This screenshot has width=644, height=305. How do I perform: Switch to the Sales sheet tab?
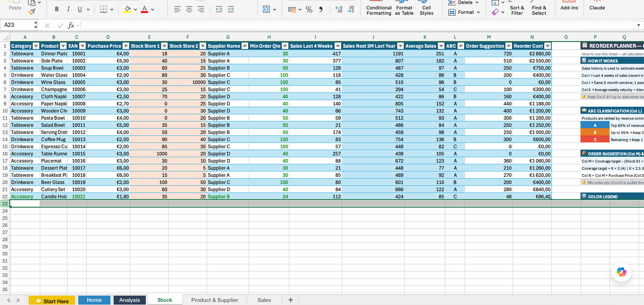point(264,300)
